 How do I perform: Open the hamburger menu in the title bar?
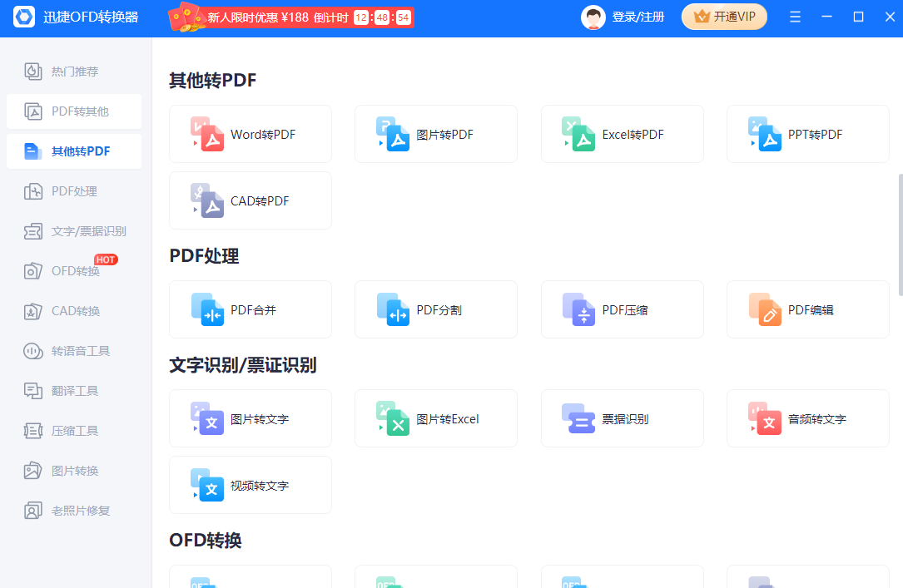click(795, 16)
